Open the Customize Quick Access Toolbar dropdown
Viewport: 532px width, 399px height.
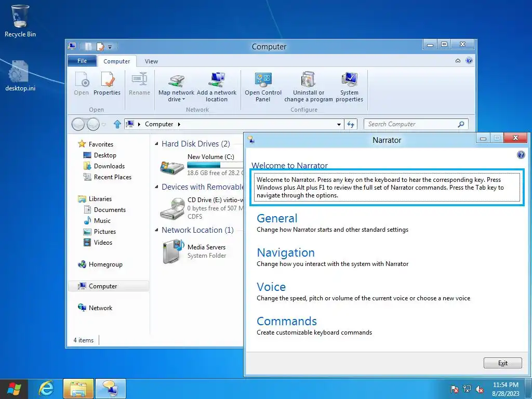pos(110,47)
